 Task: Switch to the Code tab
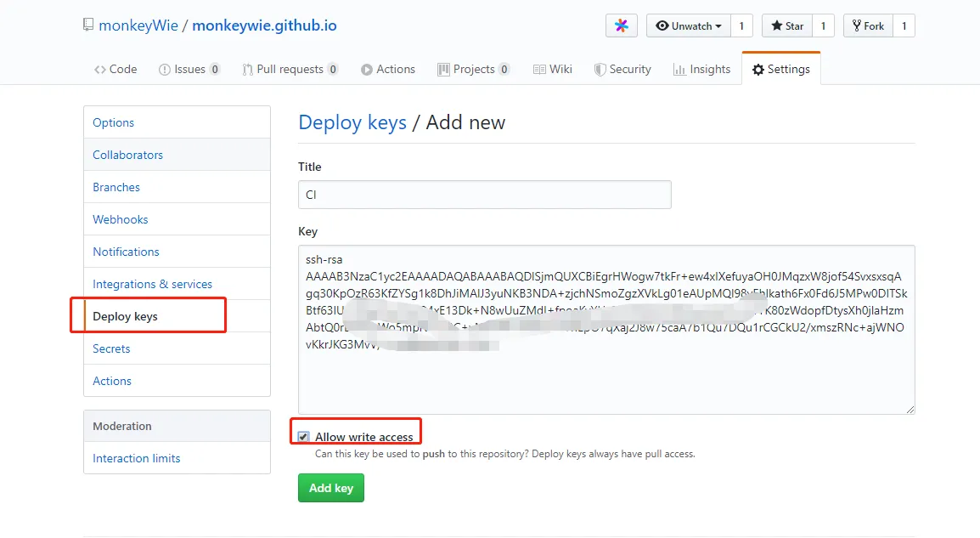(x=115, y=70)
